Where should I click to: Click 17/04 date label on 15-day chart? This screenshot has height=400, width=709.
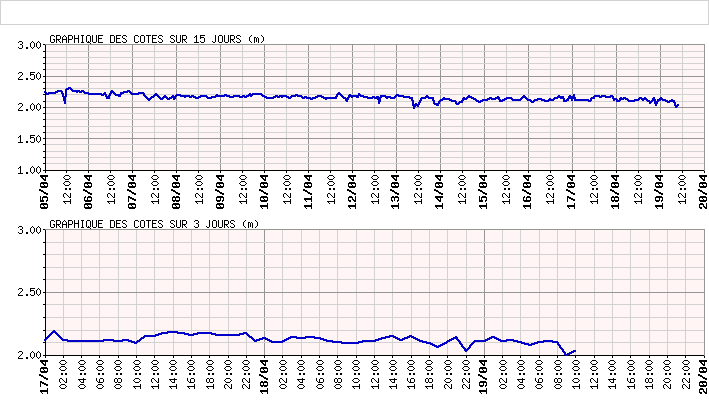click(x=572, y=192)
